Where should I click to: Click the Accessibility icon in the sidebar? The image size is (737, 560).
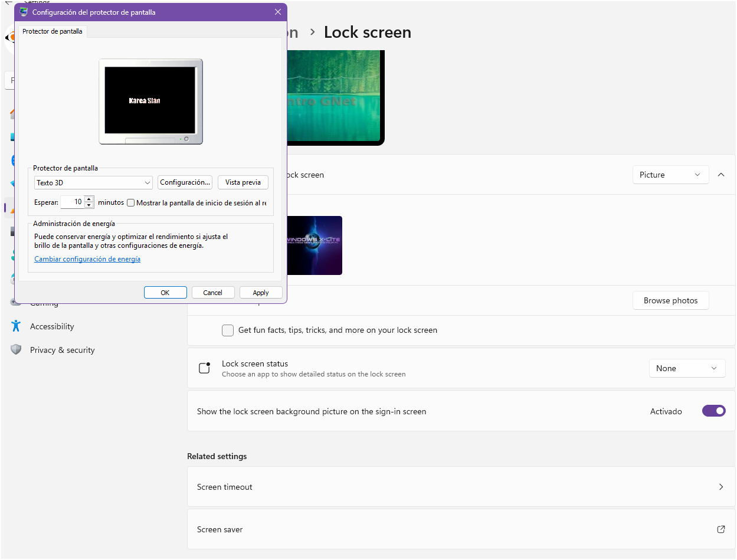click(16, 326)
